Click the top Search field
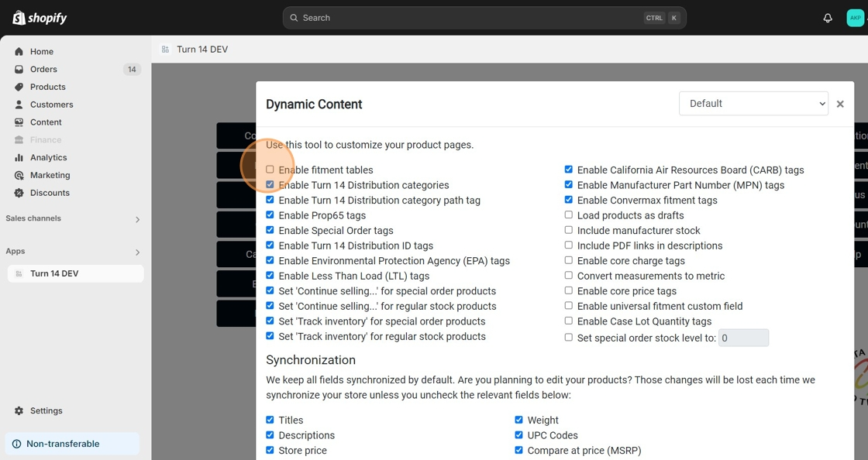 click(484, 18)
